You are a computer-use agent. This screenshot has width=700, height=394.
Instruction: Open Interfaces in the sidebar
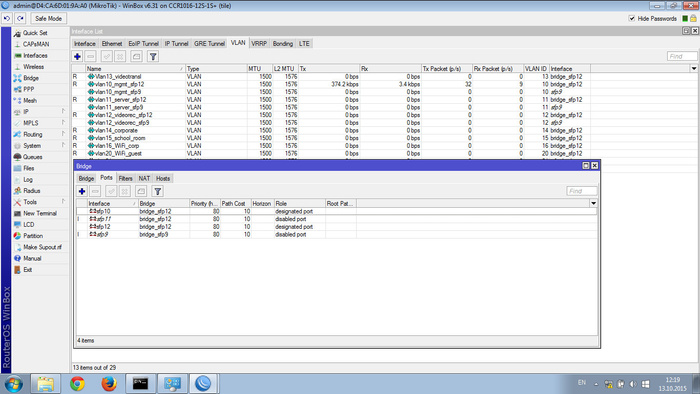click(35, 55)
